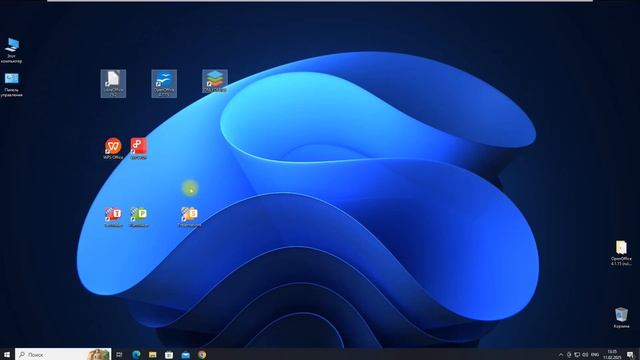The image size is (640, 360).
Task: Select the Recycle Bin icon
Action: tap(621, 318)
